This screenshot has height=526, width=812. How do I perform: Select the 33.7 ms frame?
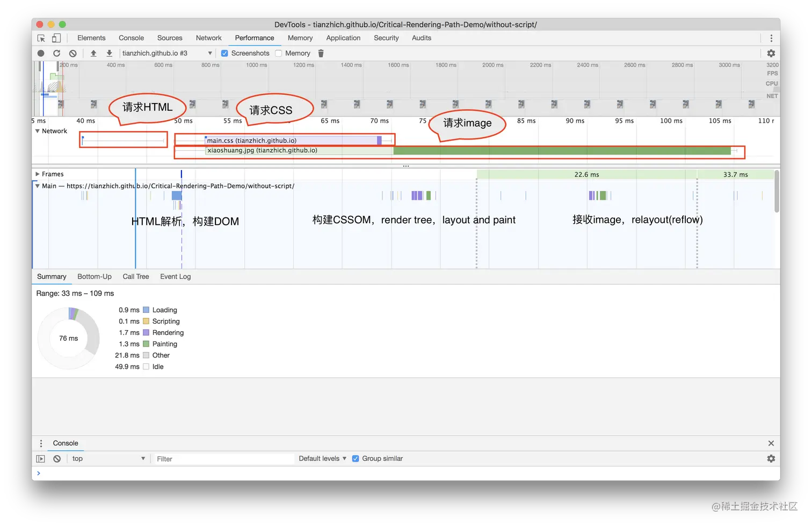735,174
